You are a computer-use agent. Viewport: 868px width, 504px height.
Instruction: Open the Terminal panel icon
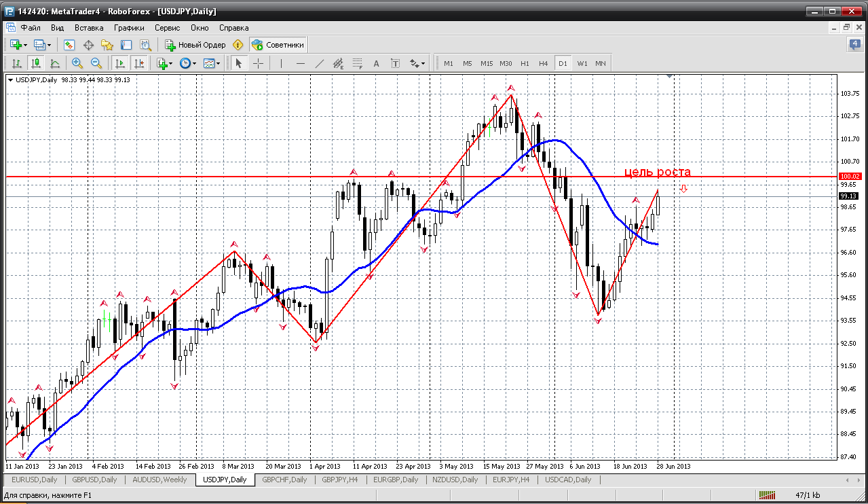[x=126, y=45]
